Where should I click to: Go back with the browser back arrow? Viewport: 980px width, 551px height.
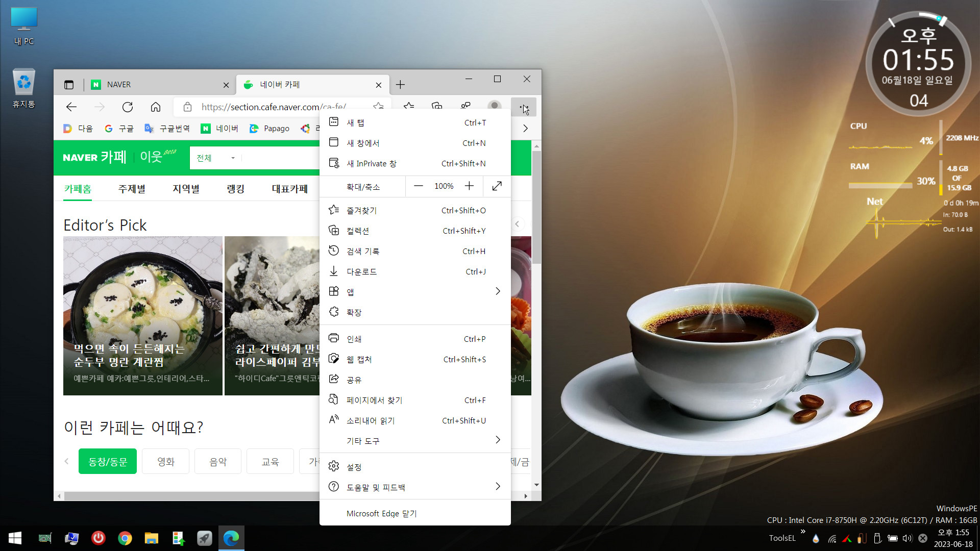click(71, 107)
